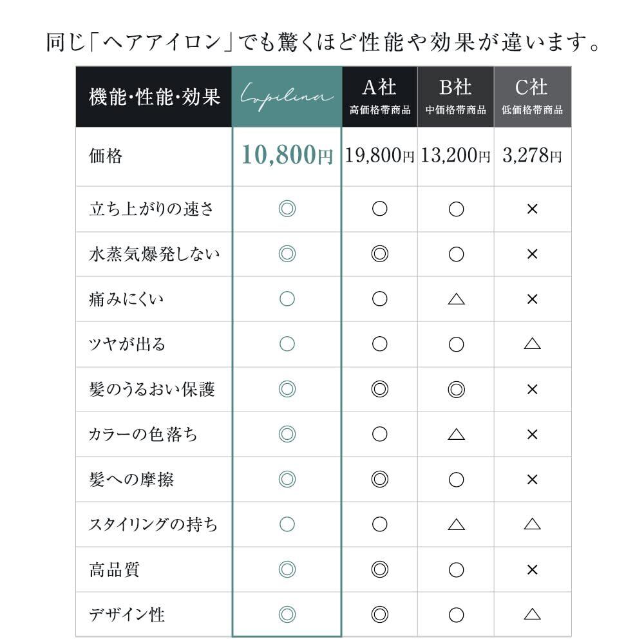
Task: Click A社's double circle in the 高品質 row
Action: coord(380,569)
